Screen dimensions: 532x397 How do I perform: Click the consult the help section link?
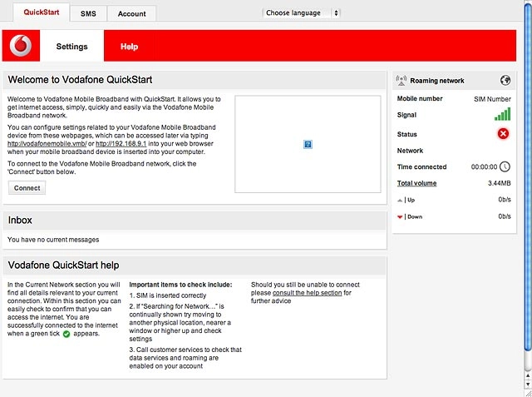[307, 293]
